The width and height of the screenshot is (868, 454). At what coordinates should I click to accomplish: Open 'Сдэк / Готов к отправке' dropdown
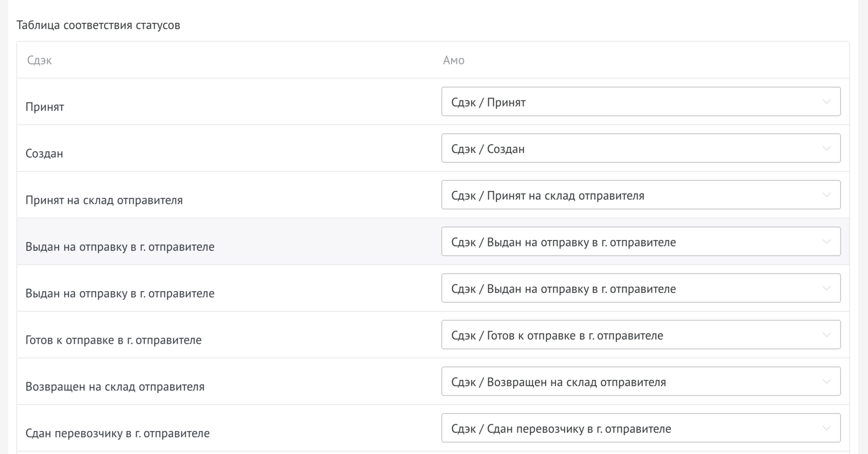pyautogui.click(x=620, y=335)
